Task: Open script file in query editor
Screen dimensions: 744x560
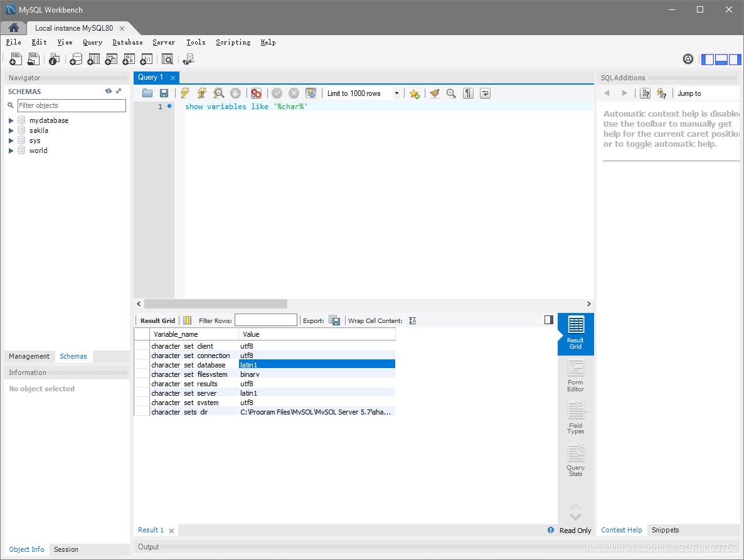Action: coord(147,93)
